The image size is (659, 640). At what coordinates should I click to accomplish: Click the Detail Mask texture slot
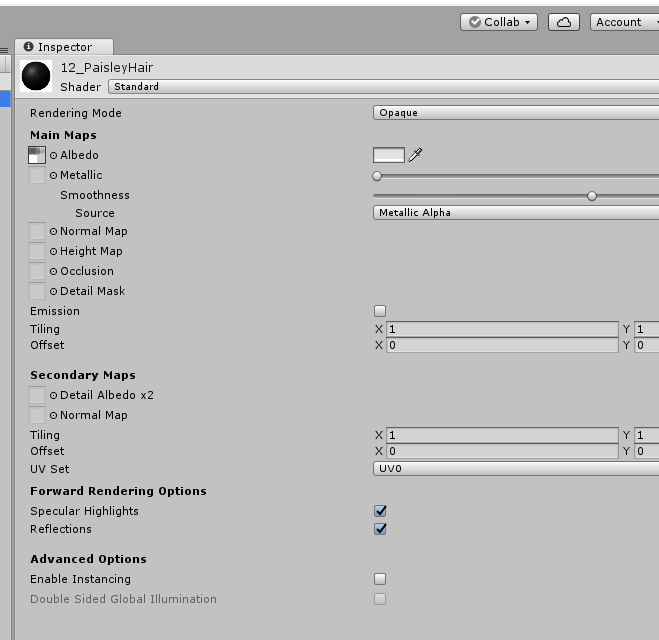(x=37, y=291)
